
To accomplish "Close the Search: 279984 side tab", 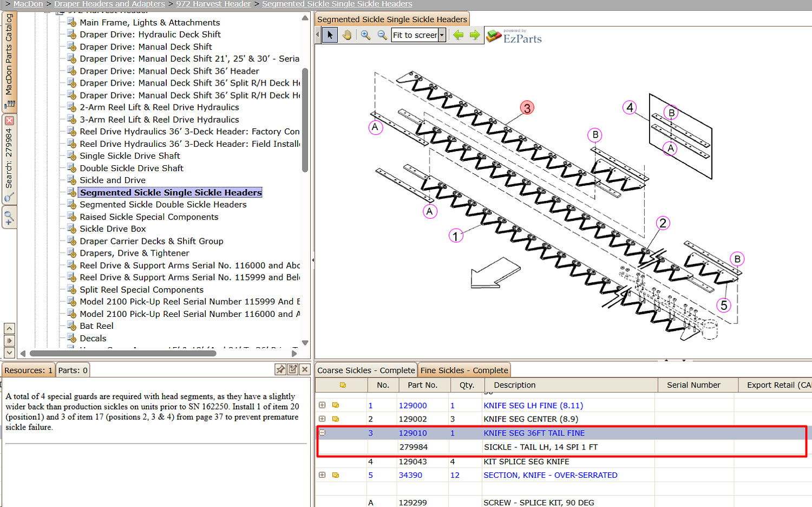I will click(x=9, y=120).
